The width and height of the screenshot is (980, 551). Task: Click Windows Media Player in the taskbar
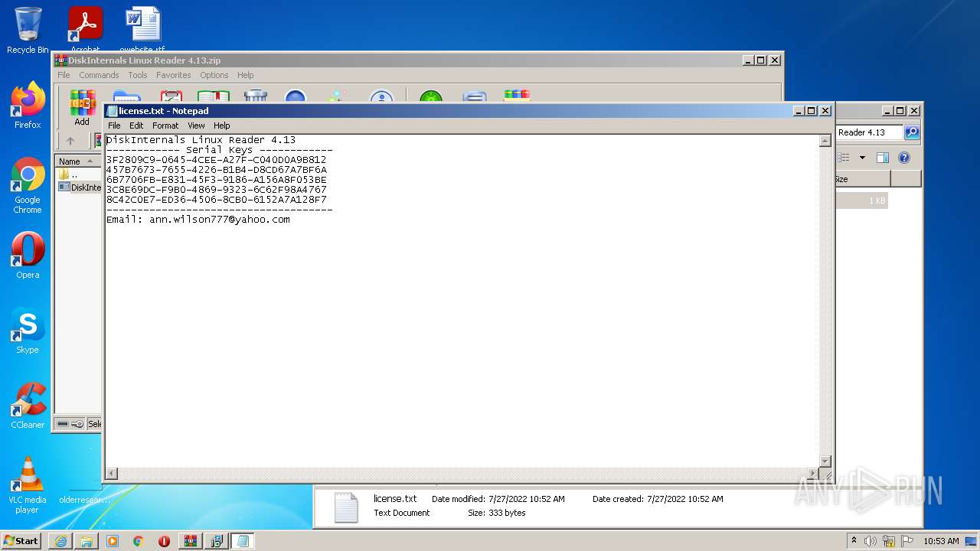point(113,541)
